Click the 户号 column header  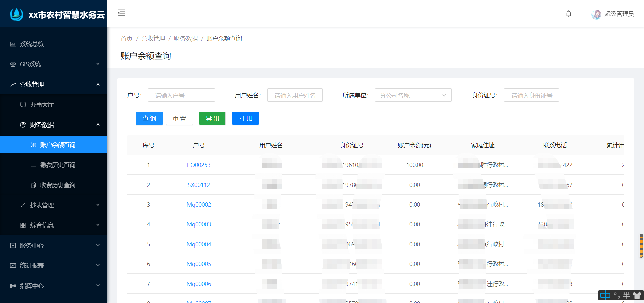coord(199,145)
